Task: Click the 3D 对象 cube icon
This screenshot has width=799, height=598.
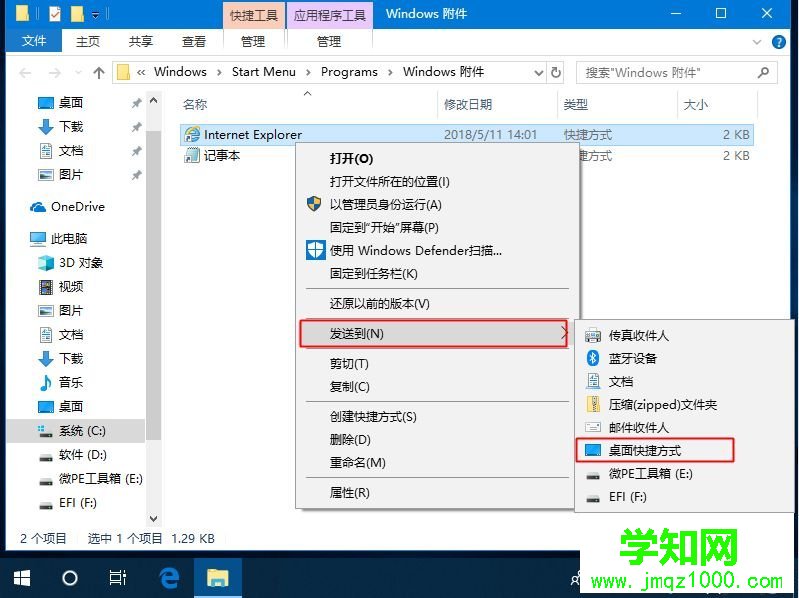Action: pyautogui.click(x=46, y=263)
